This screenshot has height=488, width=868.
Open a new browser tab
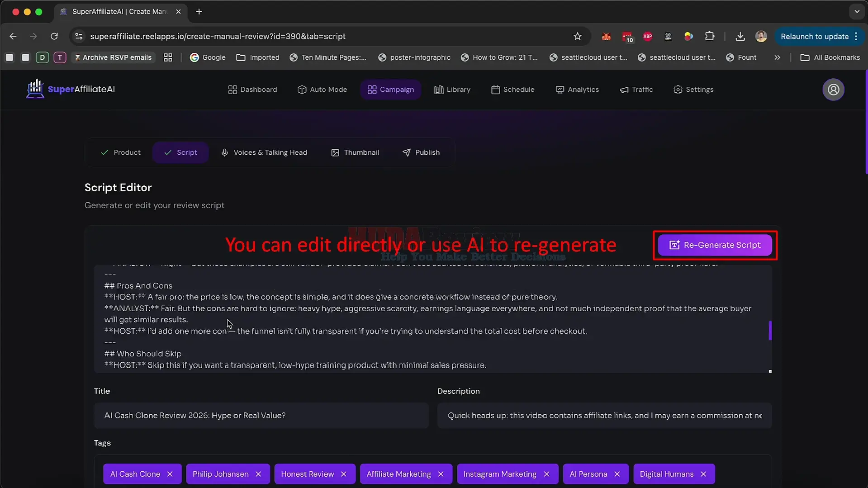[x=199, y=12]
